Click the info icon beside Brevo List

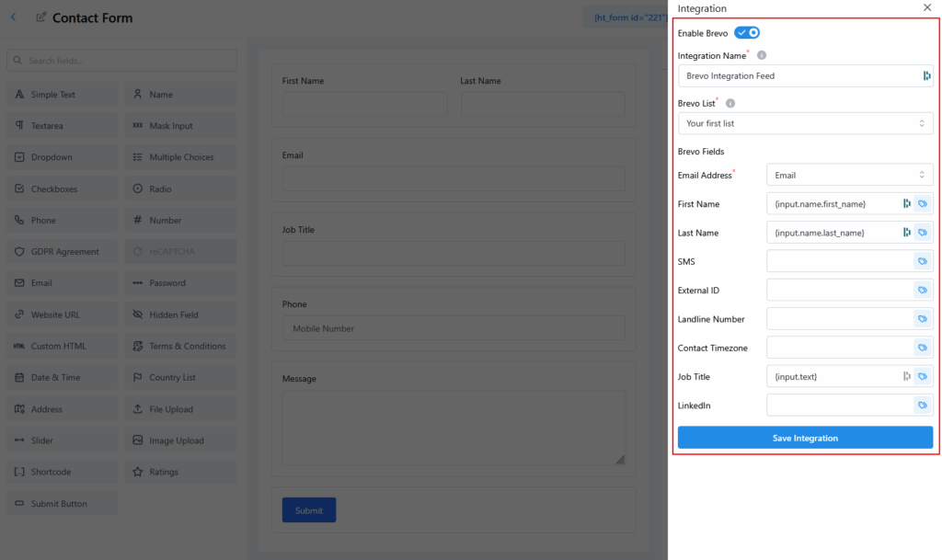tap(730, 104)
